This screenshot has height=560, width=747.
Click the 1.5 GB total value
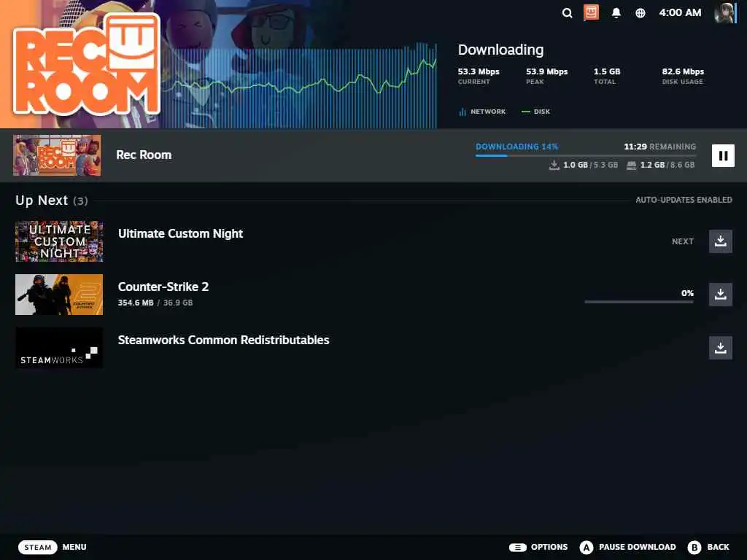pos(607,71)
